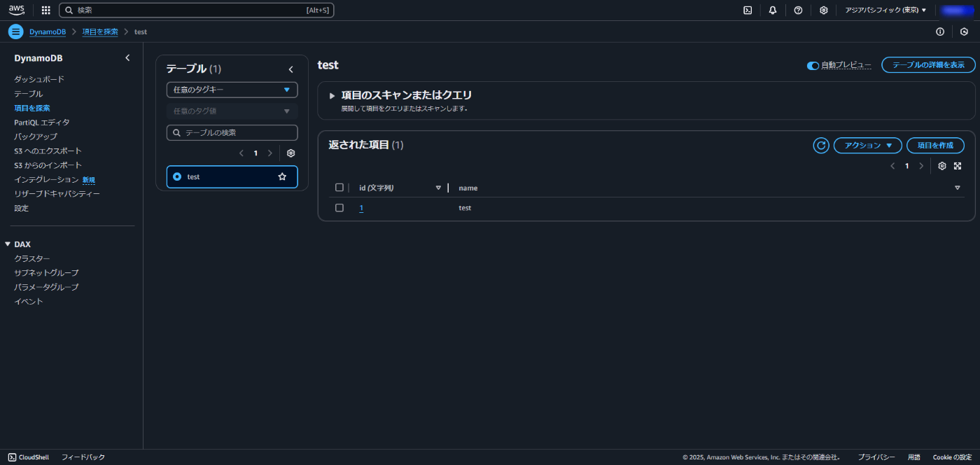Open フィードバック in the footer
The image size is (980, 465).
(83, 457)
